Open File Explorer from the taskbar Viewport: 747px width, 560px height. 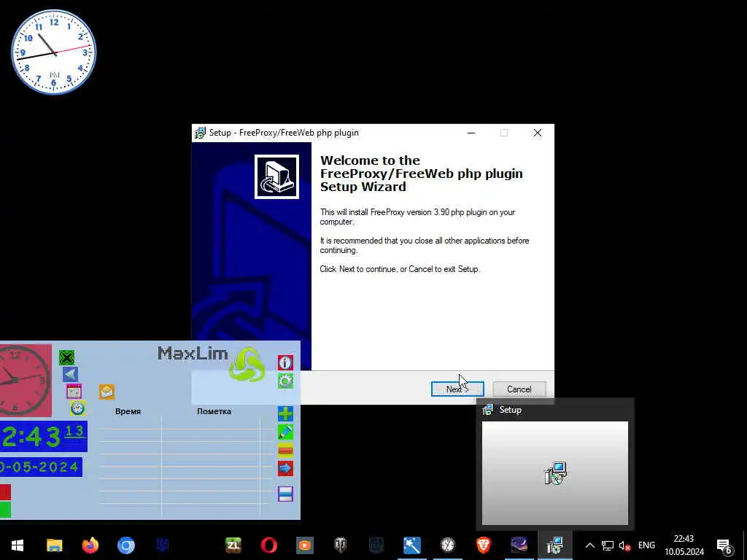click(54, 545)
